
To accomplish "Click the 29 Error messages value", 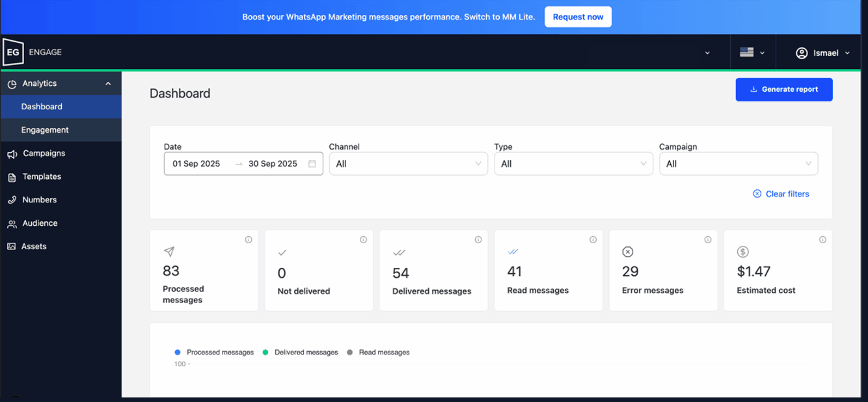I will point(631,271).
